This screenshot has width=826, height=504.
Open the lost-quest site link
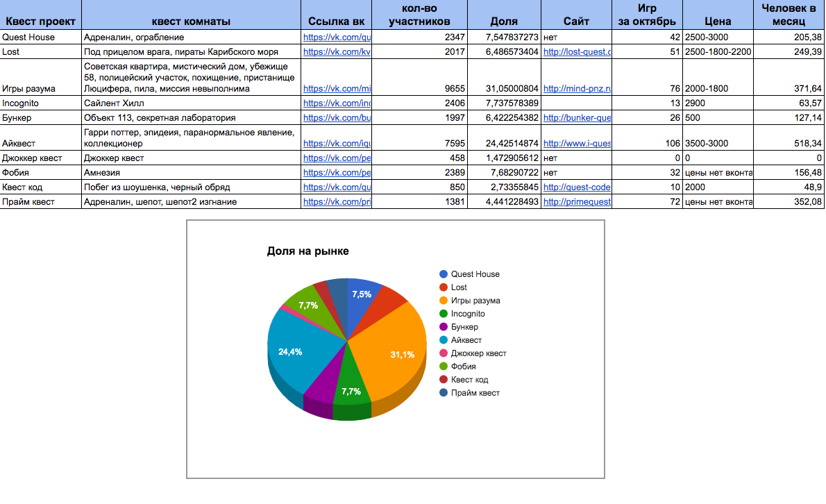coord(578,52)
